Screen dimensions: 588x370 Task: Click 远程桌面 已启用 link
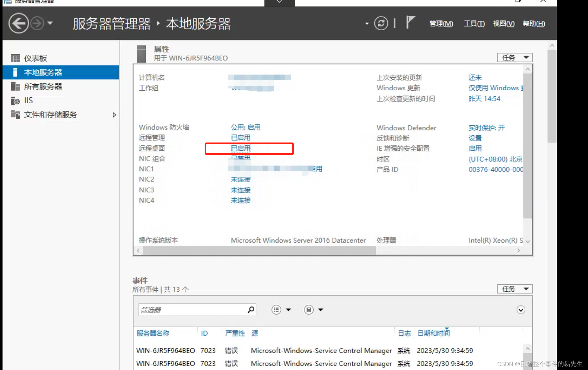click(241, 149)
